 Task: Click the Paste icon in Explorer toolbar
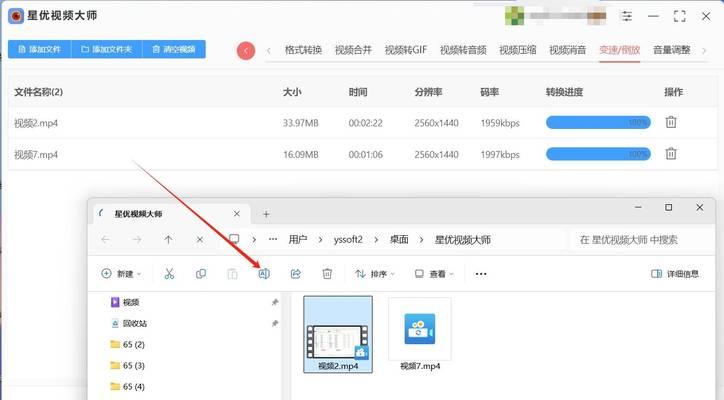[232, 274]
